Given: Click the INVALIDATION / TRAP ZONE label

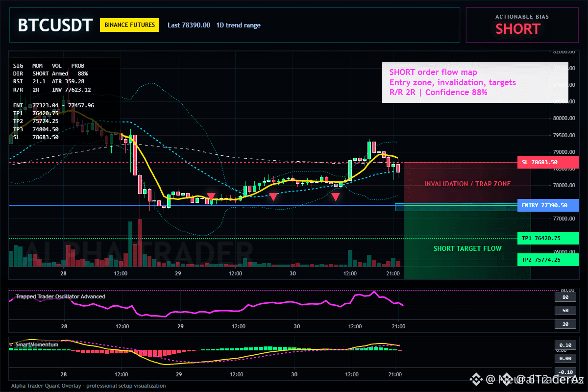Looking at the screenshot, I should pyautogui.click(x=467, y=184).
